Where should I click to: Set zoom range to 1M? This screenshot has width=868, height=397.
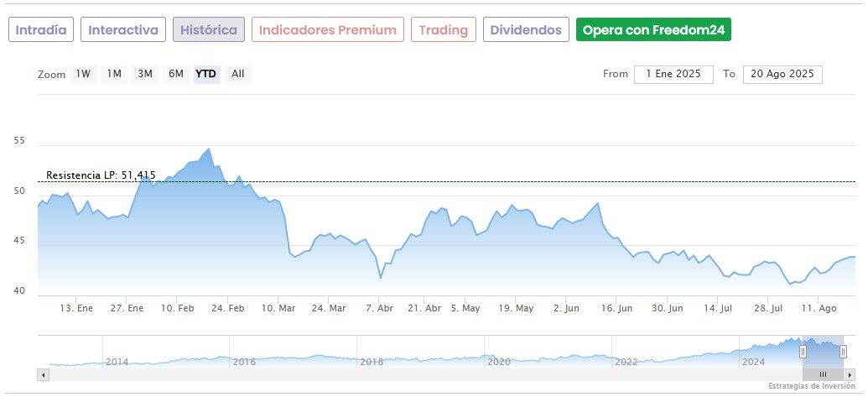coord(114,74)
